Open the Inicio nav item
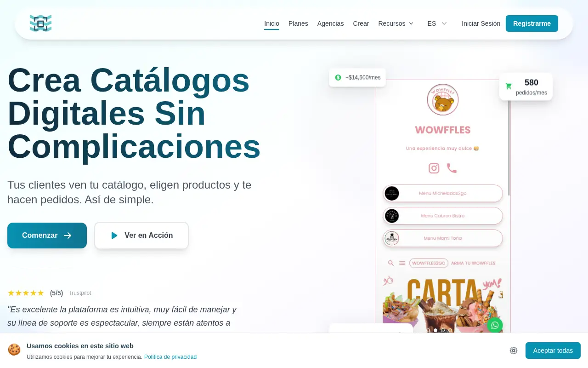 [x=271, y=23]
